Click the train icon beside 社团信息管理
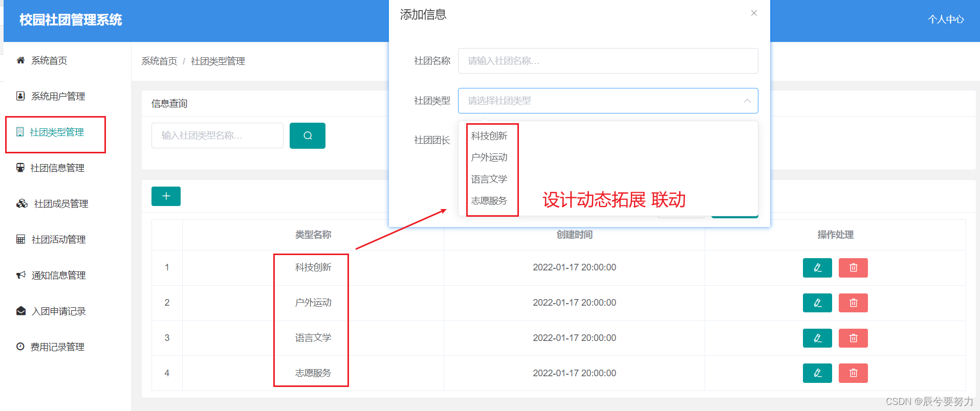This screenshot has height=411, width=980. 20,168
